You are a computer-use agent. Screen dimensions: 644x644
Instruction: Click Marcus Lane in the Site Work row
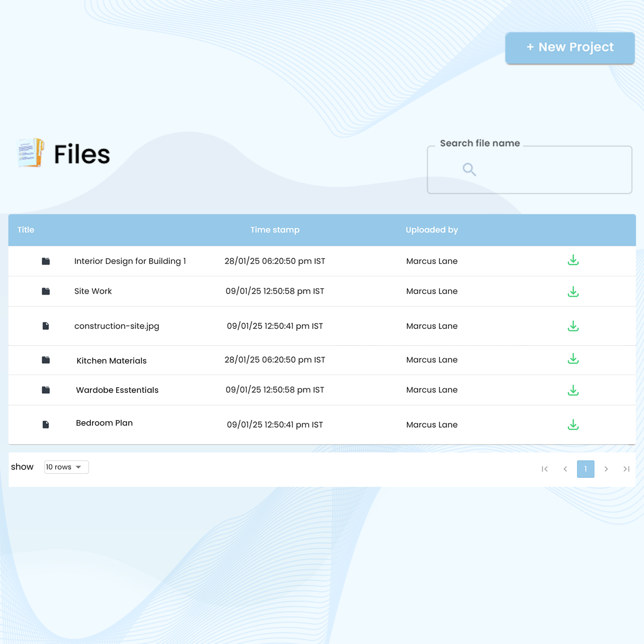click(432, 291)
